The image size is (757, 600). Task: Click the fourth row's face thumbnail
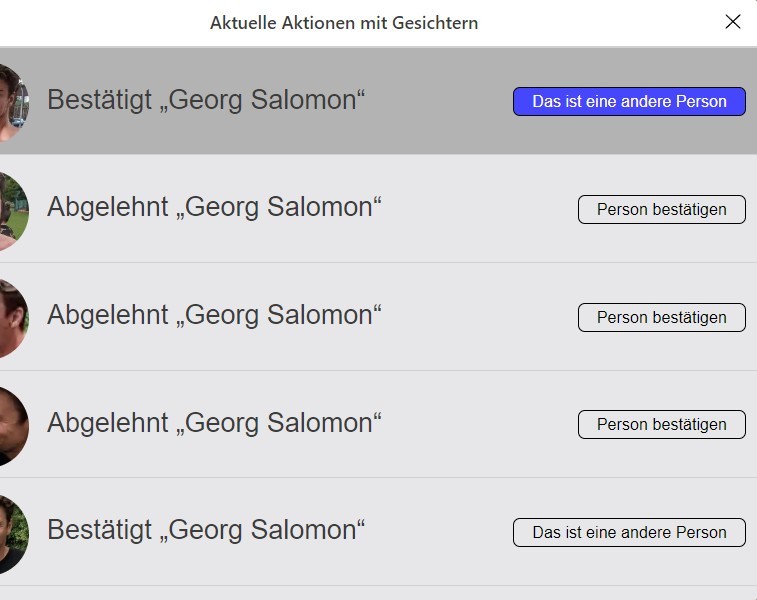point(13,425)
